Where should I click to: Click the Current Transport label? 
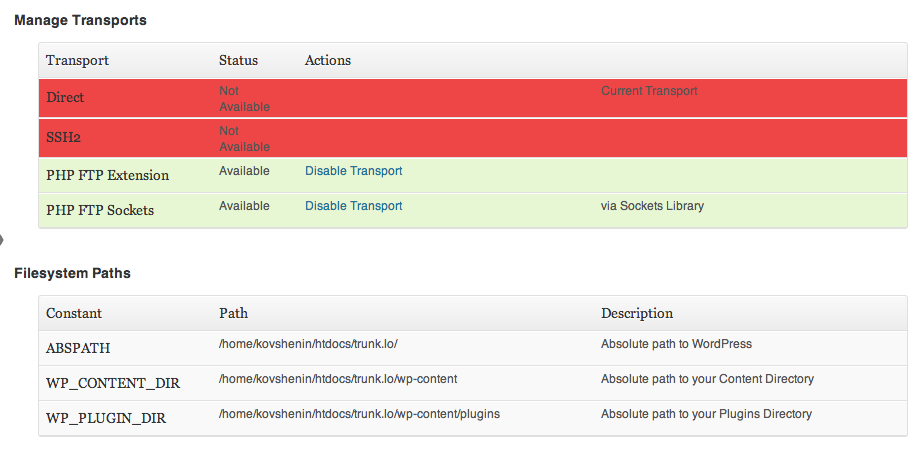[x=650, y=91]
